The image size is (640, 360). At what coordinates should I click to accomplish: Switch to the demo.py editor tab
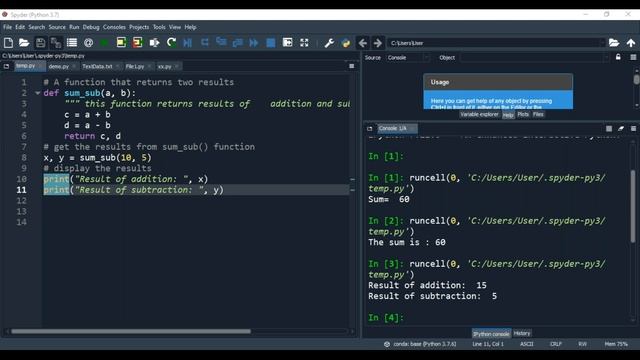point(58,66)
